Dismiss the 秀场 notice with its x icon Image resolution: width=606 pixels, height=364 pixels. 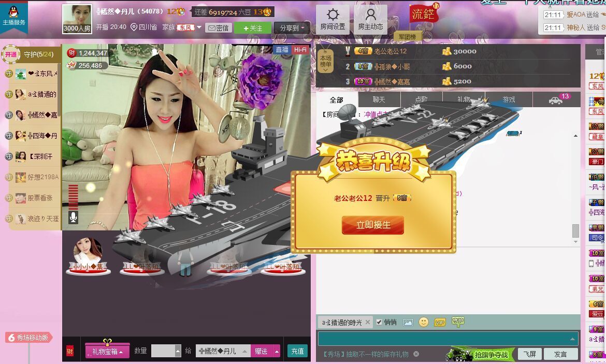(x=416, y=354)
